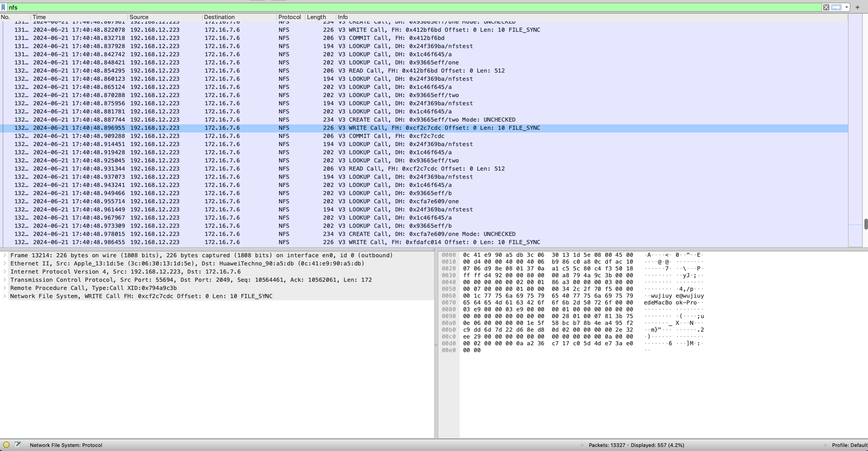Image resolution: width=868 pixels, height=451 pixels.
Task: Grab the packet list vertical scrollbar thumb
Action: click(866, 224)
